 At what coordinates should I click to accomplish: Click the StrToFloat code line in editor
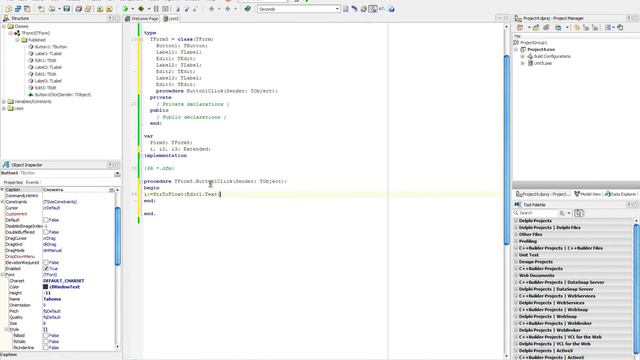pyautogui.click(x=182, y=194)
